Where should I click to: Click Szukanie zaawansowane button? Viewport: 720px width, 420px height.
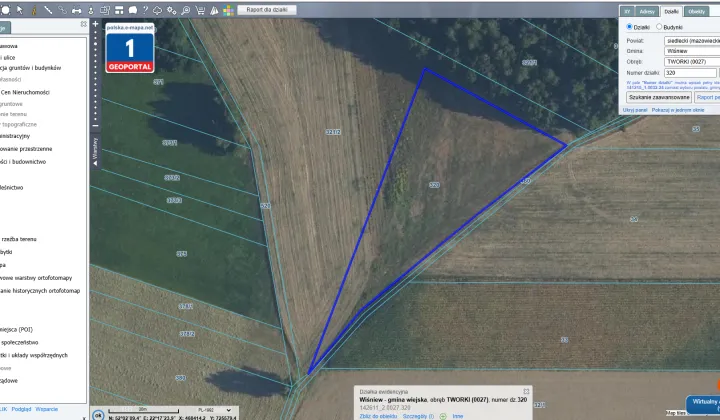[659, 97]
